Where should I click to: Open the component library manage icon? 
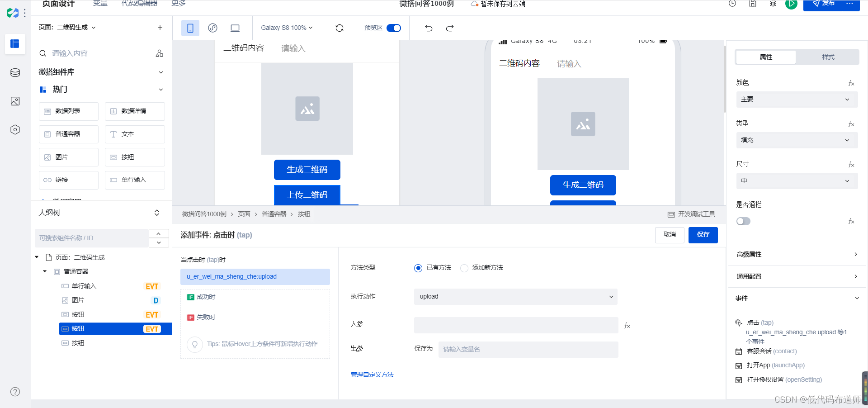point(160,53)
